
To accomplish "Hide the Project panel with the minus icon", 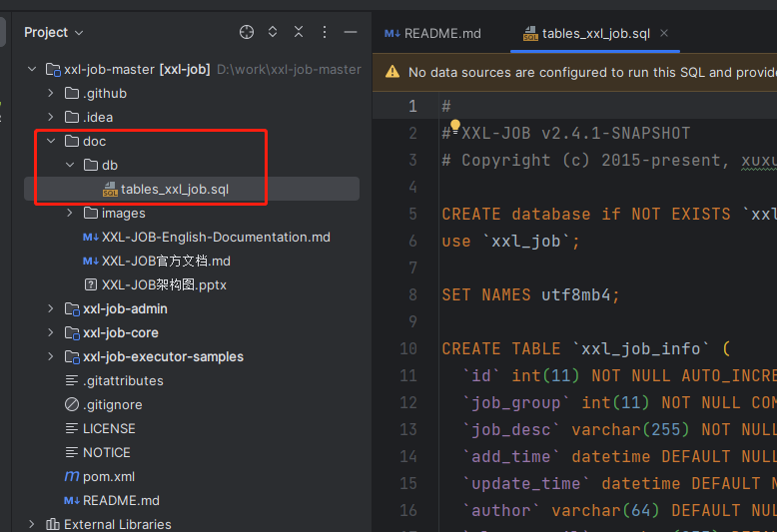I will pyautogui.click(x=350, y=32).
